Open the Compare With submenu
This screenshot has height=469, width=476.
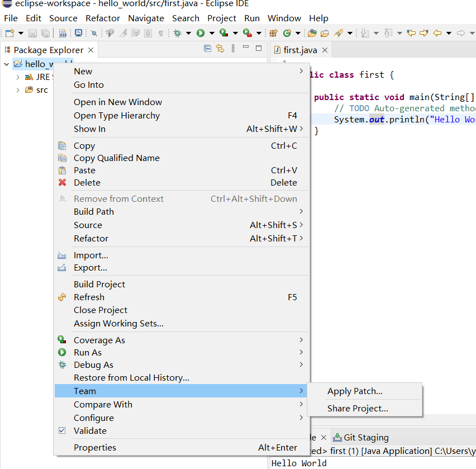point(182,405)
